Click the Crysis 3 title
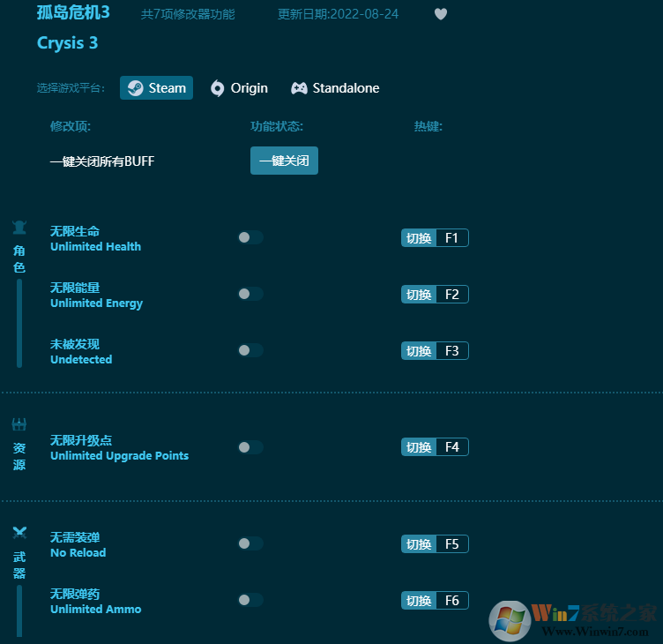This screenshot has height=644, width=663. 67,43
